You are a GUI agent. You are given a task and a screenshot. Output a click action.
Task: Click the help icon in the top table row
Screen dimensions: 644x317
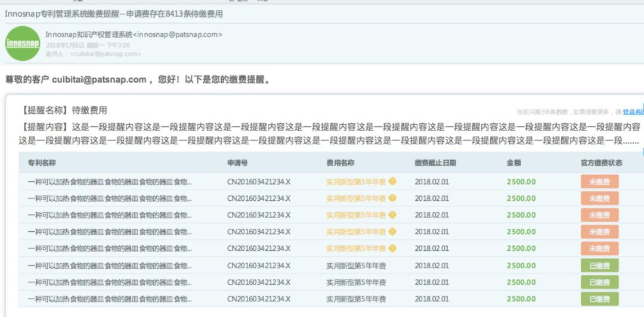(392, 181)
